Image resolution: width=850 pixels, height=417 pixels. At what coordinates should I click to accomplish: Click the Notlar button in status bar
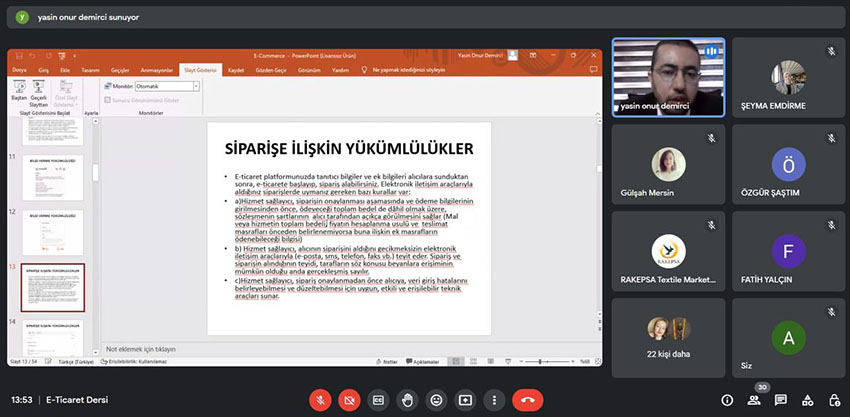pos(389,361)
